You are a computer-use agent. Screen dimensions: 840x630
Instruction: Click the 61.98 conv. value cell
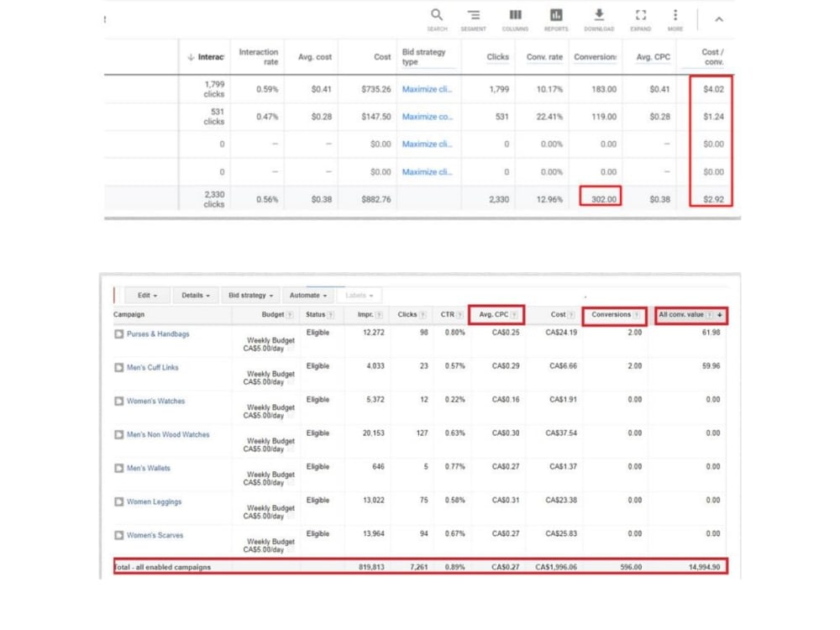(x=711, y=333)
